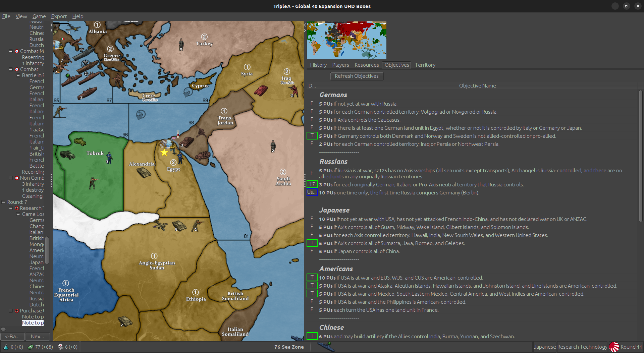Click the upper collapse arrow on the right panel divider
644x353 pixels.
click(305, 25)
